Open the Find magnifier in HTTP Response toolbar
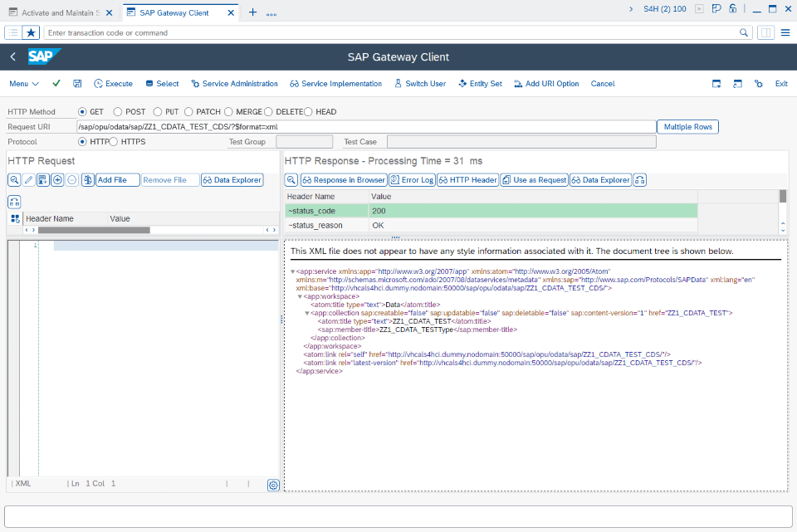 [291, 179]
